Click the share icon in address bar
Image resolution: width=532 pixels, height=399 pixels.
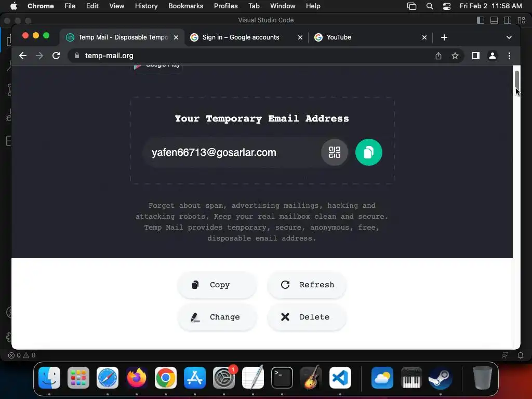(x=438, y=56)
